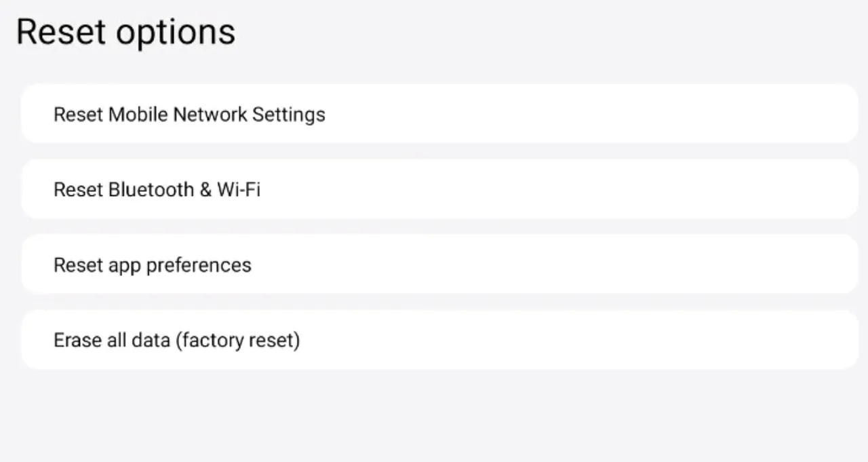868x462 pixels.
Task: Select Reset Bluetooth & Wi-Fi
Action: [x=439, y=189]
